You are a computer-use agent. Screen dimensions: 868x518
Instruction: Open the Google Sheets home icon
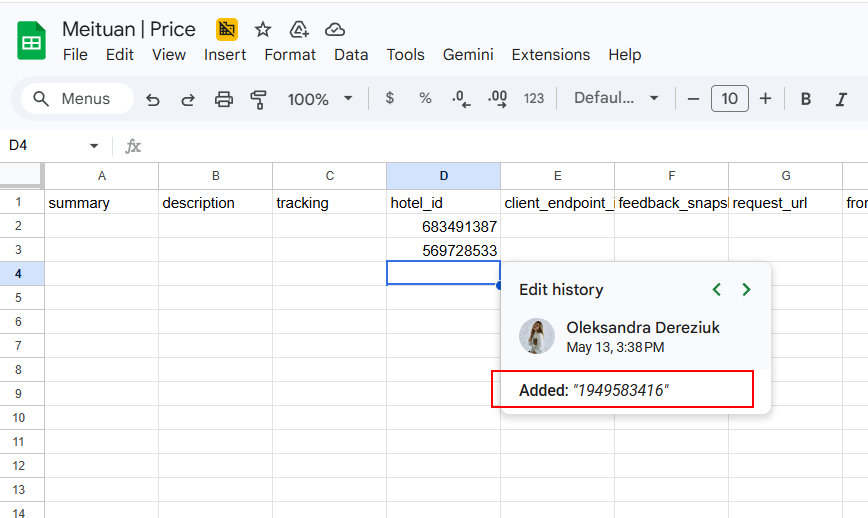[32, 40]
